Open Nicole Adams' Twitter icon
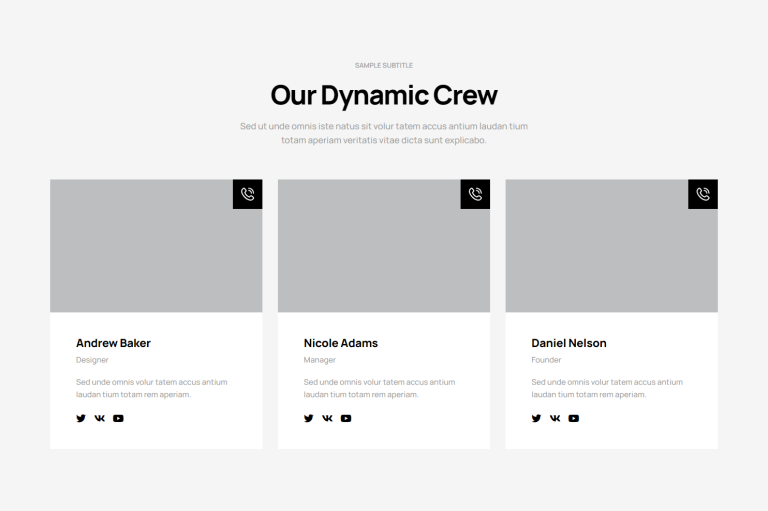Image resolution: width=768 pixels, height=511 pixels. pos(309,419)
